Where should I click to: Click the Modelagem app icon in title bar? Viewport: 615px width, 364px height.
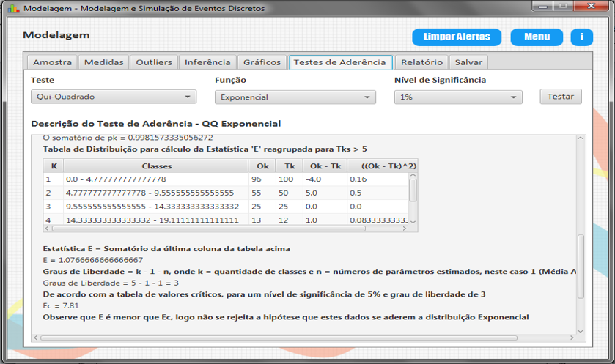point(12,9)
